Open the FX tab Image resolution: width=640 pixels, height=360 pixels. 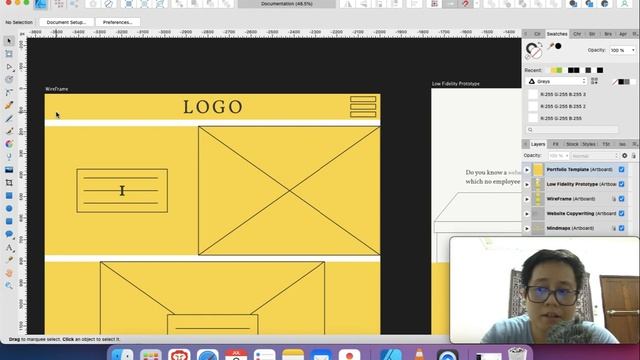pyautogui.click(x=556, y=144)
